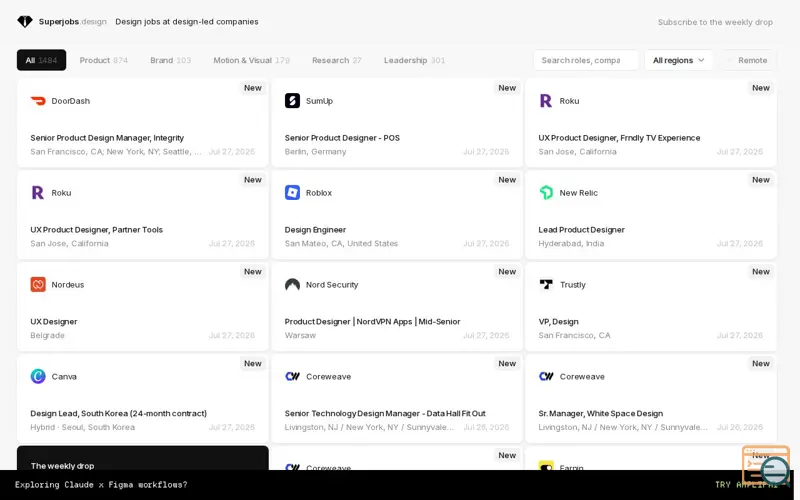The height and width of the screenshot is (500, 800).
Task: Open the floating chat widget icon
Action: click(766, 465)
